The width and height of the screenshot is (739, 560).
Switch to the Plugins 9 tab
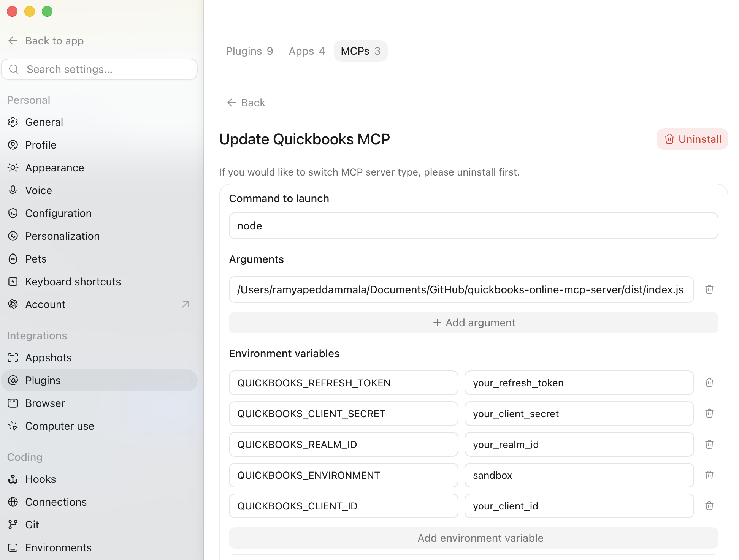coord(249,51)
